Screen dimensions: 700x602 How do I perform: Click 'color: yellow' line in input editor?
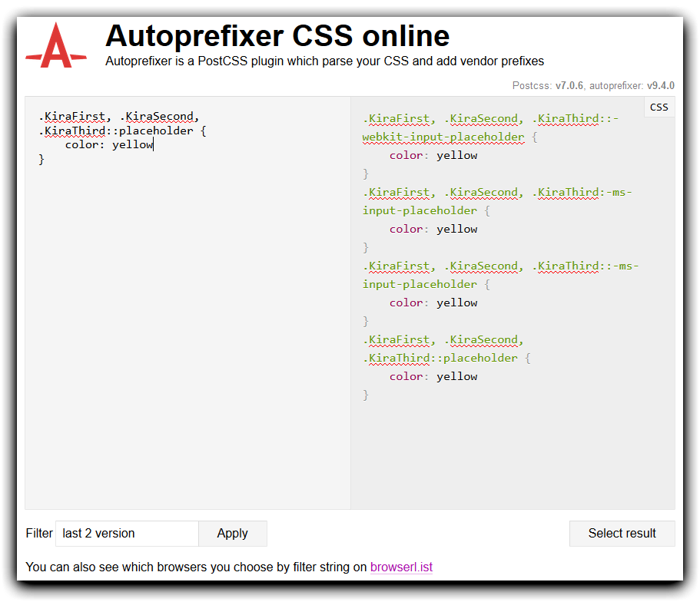[109, 144]
